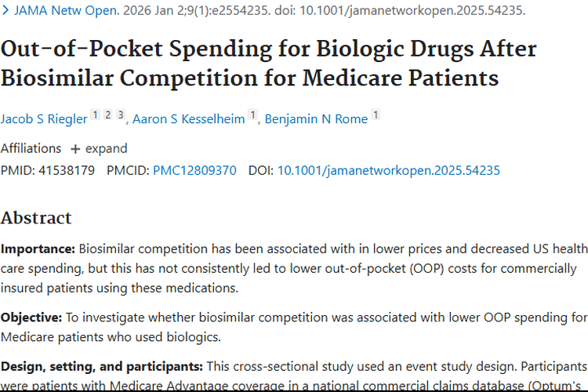Click affiliation superscript 1 after Riegler

click(x=96, y=115)
